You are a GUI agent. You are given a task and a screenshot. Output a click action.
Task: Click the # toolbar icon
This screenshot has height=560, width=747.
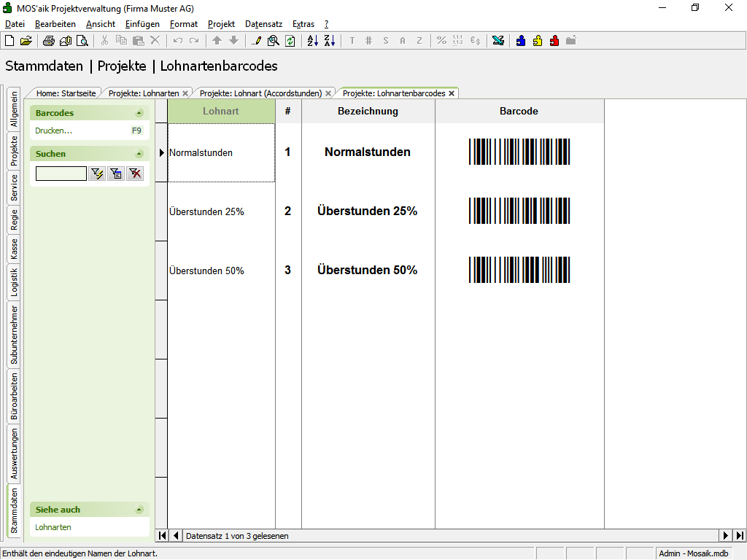pos(368,41)
